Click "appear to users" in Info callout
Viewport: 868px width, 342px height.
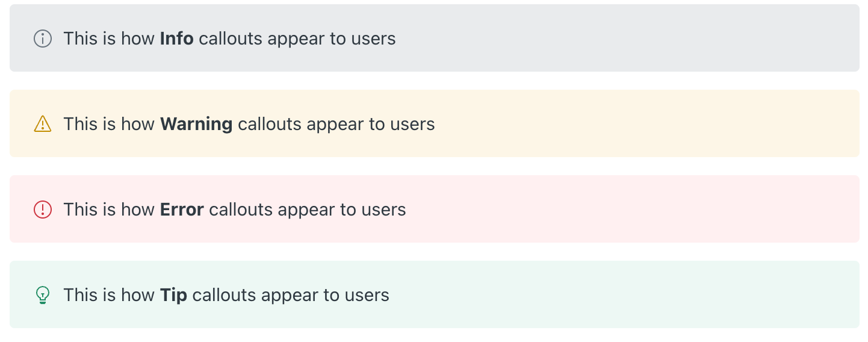pos(332,40)
